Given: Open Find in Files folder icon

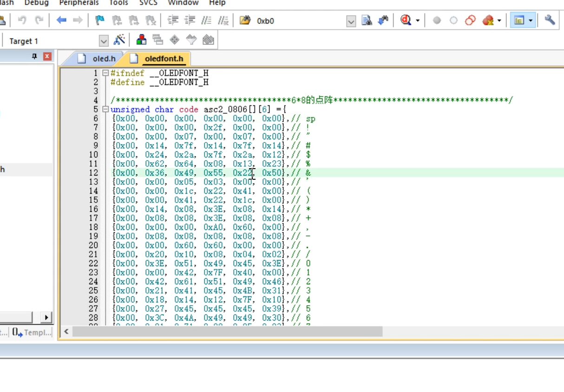Looking at the screenshot, I should [x=245, y=20].
